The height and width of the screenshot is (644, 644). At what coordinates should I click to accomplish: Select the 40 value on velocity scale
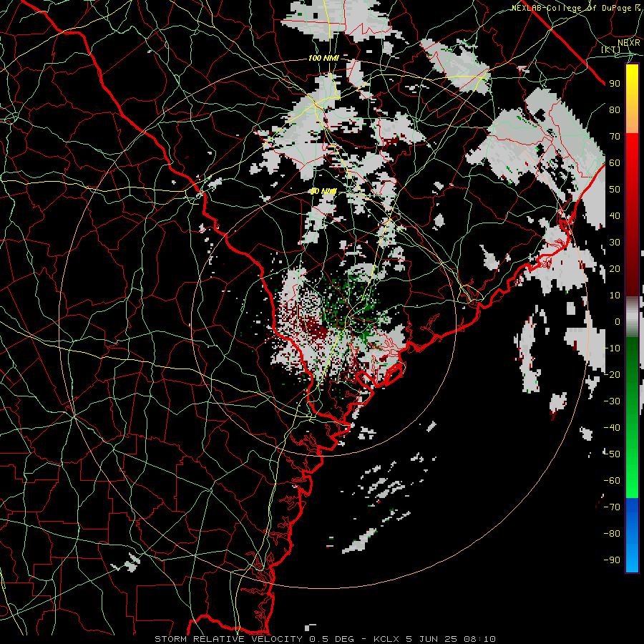[615, 216]
